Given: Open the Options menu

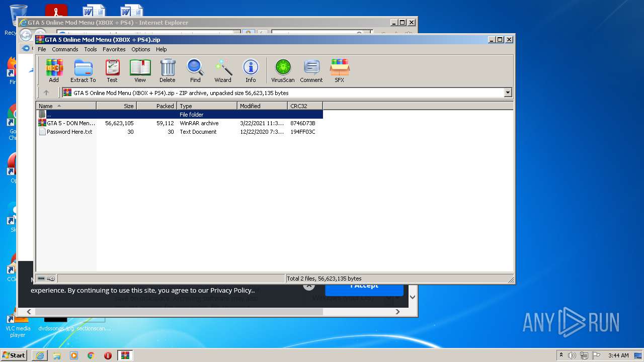Looking at the screenshot, I should click(x=141, y=49).
